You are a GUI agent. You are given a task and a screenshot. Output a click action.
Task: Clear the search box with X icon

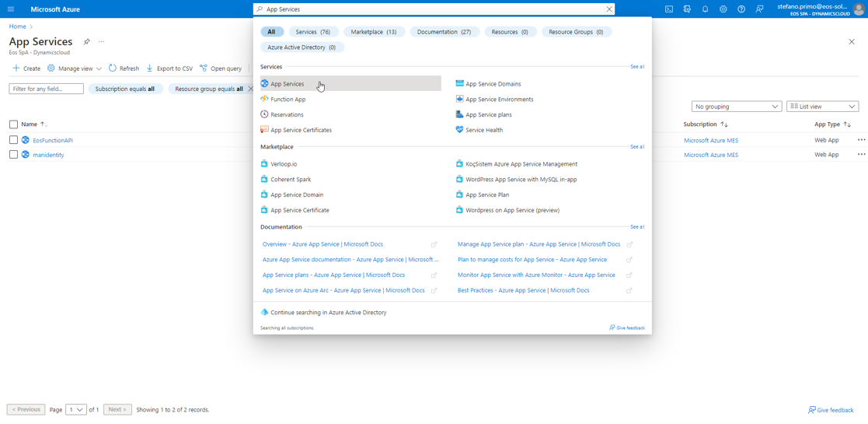[609, 9]
